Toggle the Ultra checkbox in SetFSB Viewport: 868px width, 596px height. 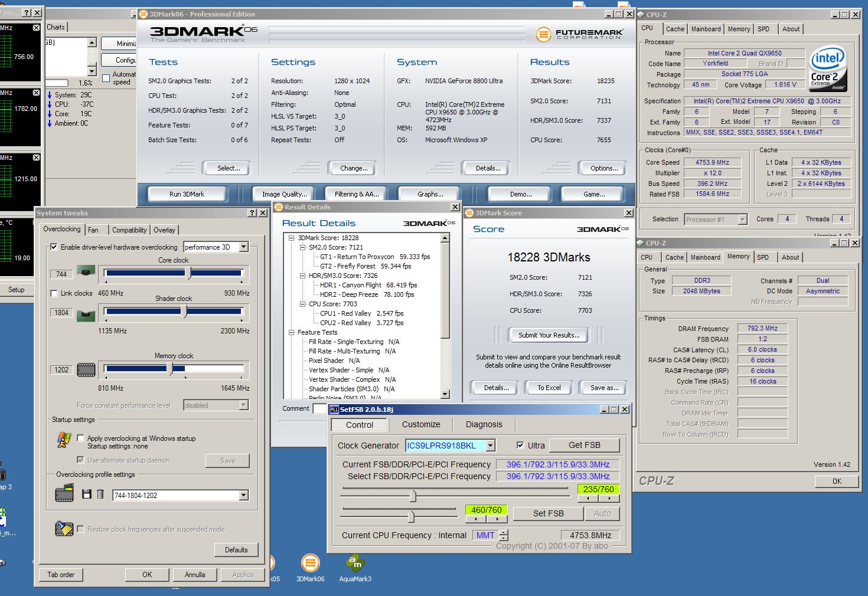point(520,446)
